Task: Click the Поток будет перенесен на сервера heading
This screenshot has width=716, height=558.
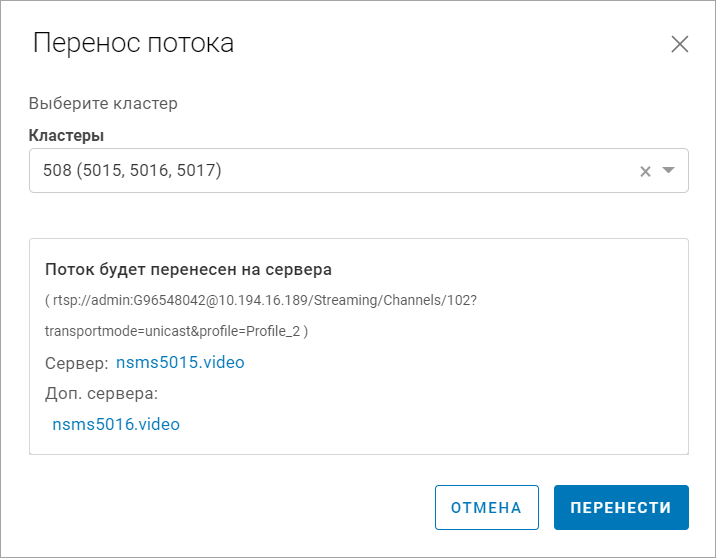Action: [189, 269]
